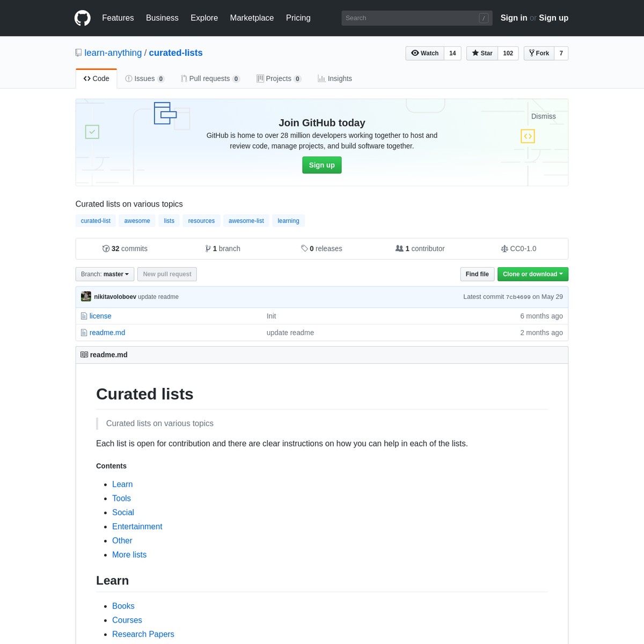The image size is (644, 644).
Task: Open the Issues tab
Action: (x=145, y=78)
